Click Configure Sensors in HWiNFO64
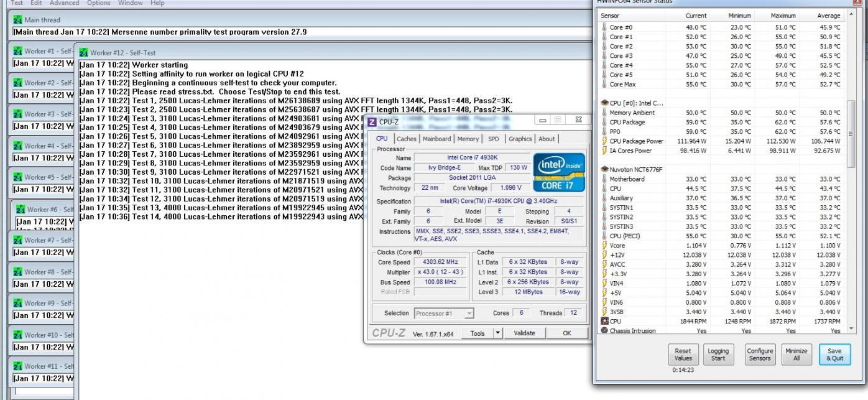This screenshot has height=400, width=868. [x=760, y=355]
